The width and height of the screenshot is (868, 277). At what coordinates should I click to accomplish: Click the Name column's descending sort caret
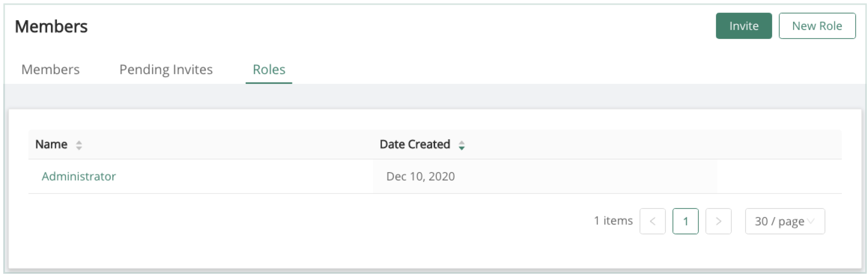tap(79, 148)
